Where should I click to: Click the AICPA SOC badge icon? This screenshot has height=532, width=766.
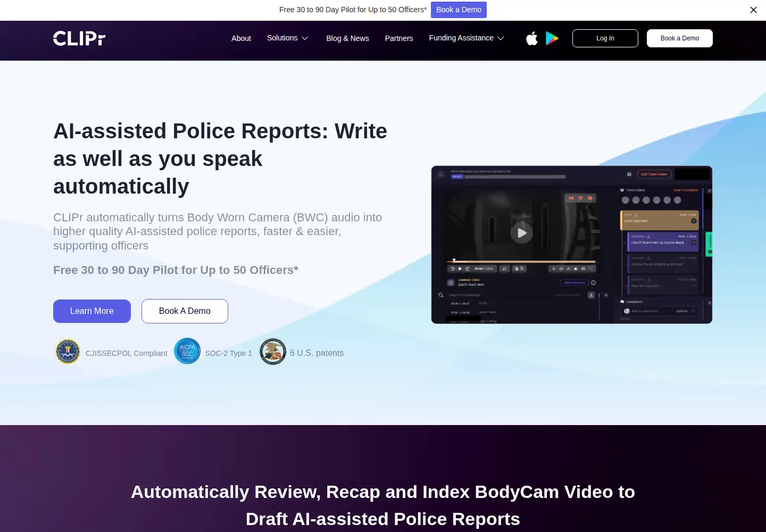(187, 351)
